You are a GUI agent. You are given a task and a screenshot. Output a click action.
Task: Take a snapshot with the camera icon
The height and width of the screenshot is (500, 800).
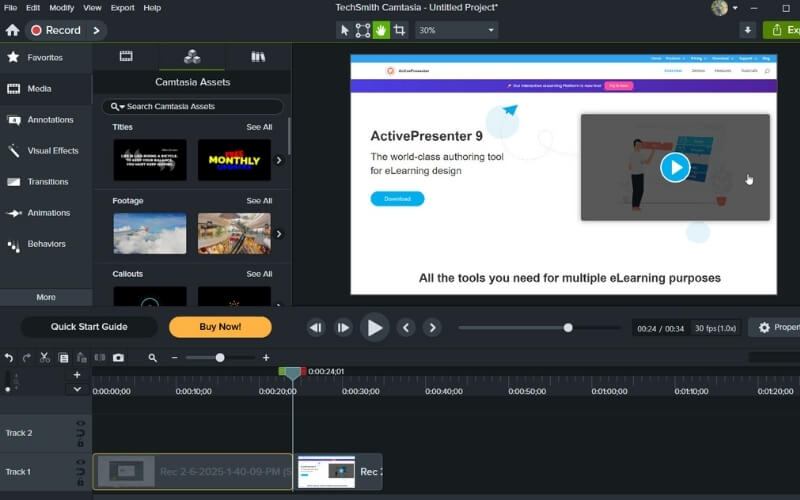pyautogui.click(x=118, y=358)
